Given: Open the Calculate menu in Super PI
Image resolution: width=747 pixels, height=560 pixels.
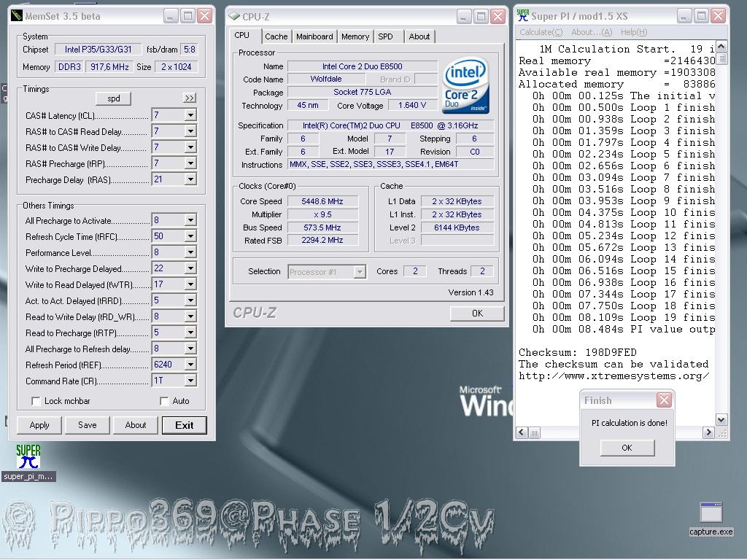Looking at the screenshot, I should tap(541, 32).
